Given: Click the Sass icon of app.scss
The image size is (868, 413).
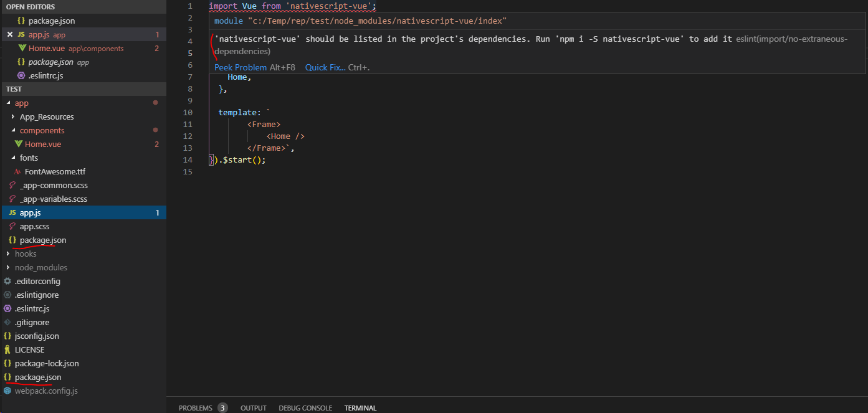Looking at the screenshot, I should point(12,227).
